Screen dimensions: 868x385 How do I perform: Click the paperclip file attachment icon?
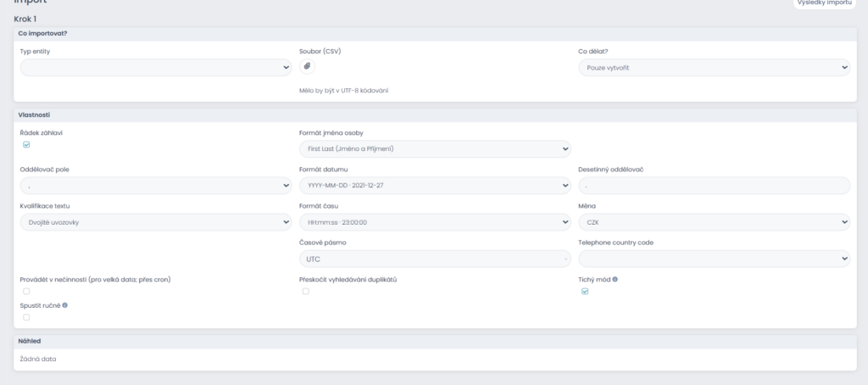[x=307, y=67]
